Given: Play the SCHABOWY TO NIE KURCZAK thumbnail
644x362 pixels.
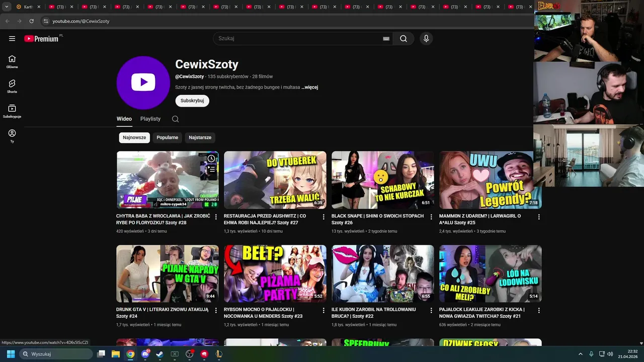Looking at the screenshot, I should [x=383, y=180].
